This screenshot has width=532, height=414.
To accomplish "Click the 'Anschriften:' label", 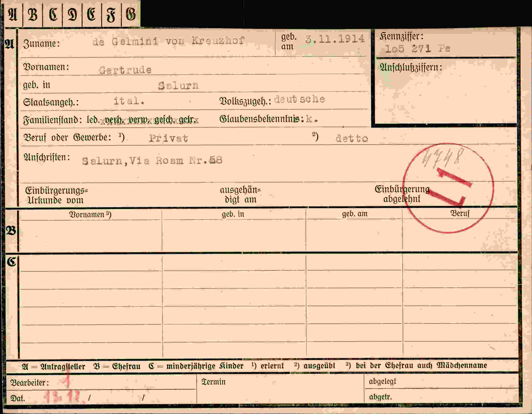I will [x=47, y=157].
